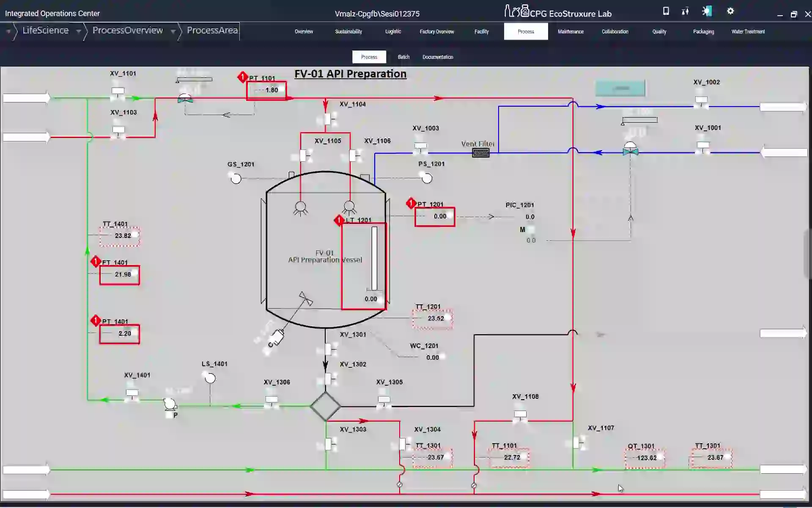Viewport: 812px width, 508px height.
Task: Click the PT_1101 alarm diamond indicator
Action: pyautogui.click(x=242, y=77)
